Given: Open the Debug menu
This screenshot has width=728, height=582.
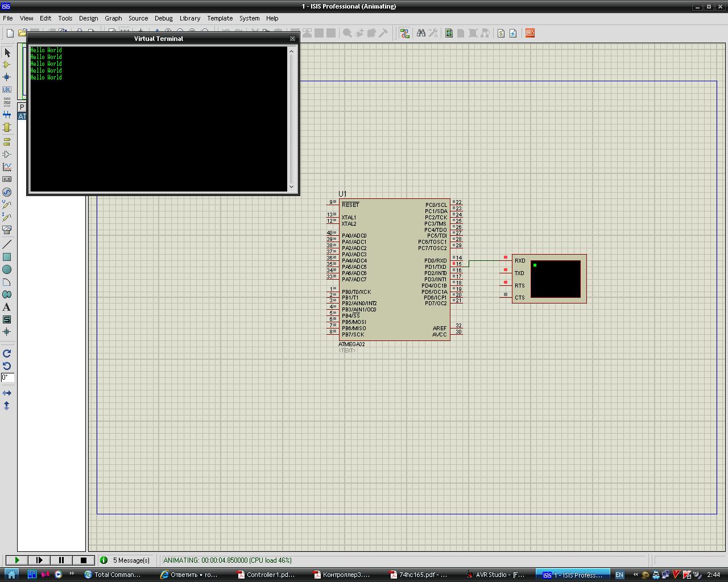Looking at the screenshot, I should point(163,18).
